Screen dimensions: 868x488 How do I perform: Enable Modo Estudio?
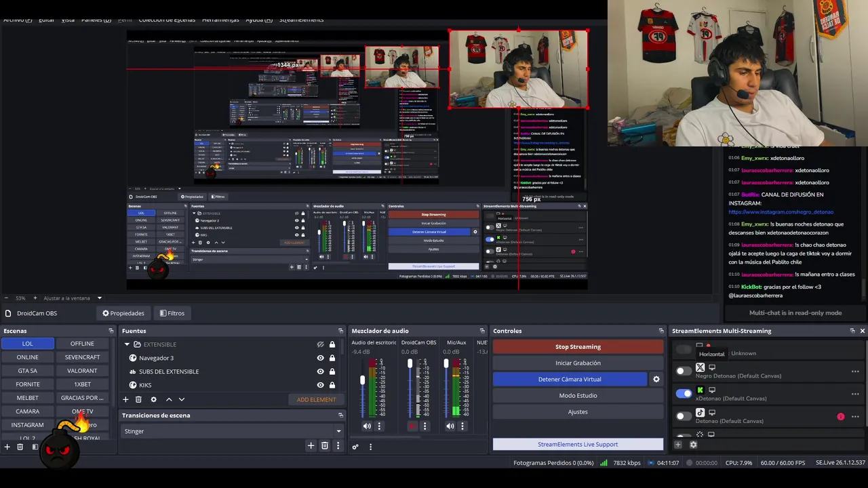pos(578,396)
